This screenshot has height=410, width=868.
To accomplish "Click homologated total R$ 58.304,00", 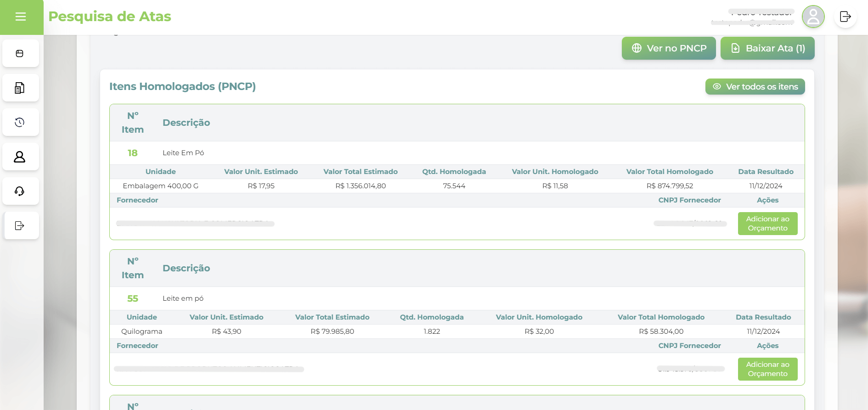I will [661, 331].
